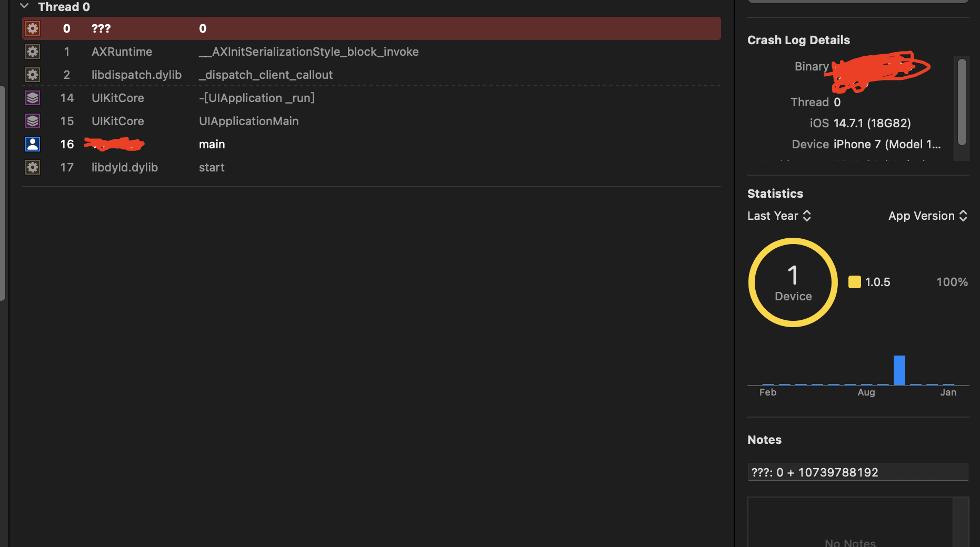
Task: Click the Device iPhone 7 value
Action: click(887, 144)
